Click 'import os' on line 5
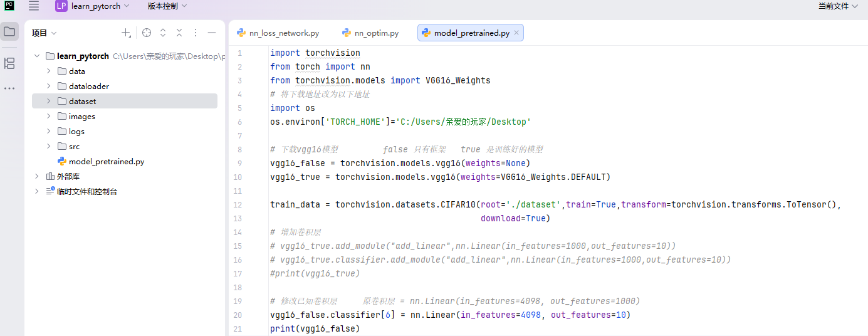The height and width of the screenshot is (336, 868). (x=293, y=108)
